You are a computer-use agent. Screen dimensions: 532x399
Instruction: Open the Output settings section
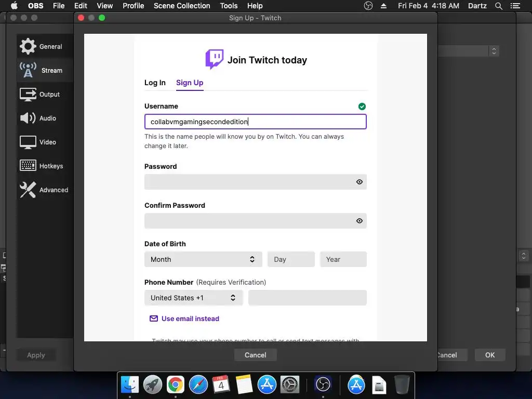pyautogui.click(x=44, y=95)
